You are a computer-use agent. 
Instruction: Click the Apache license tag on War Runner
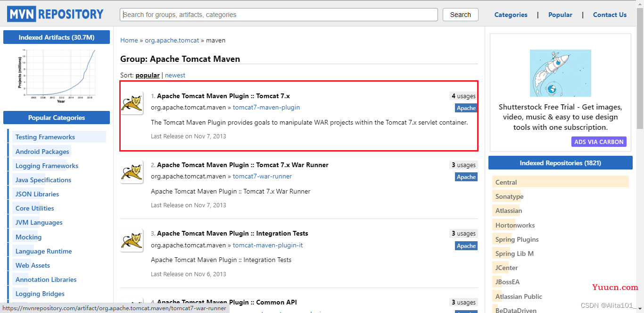click(466, 177)
